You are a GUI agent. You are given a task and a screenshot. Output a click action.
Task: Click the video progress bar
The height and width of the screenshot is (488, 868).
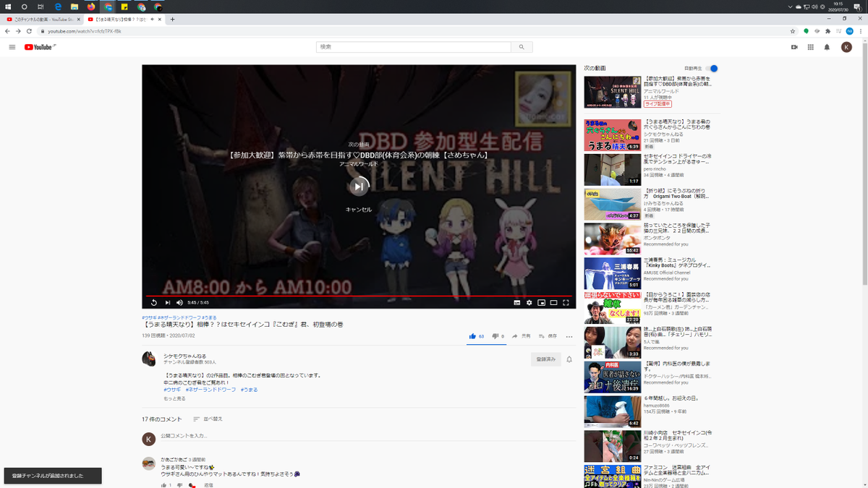tap(359, 295)
